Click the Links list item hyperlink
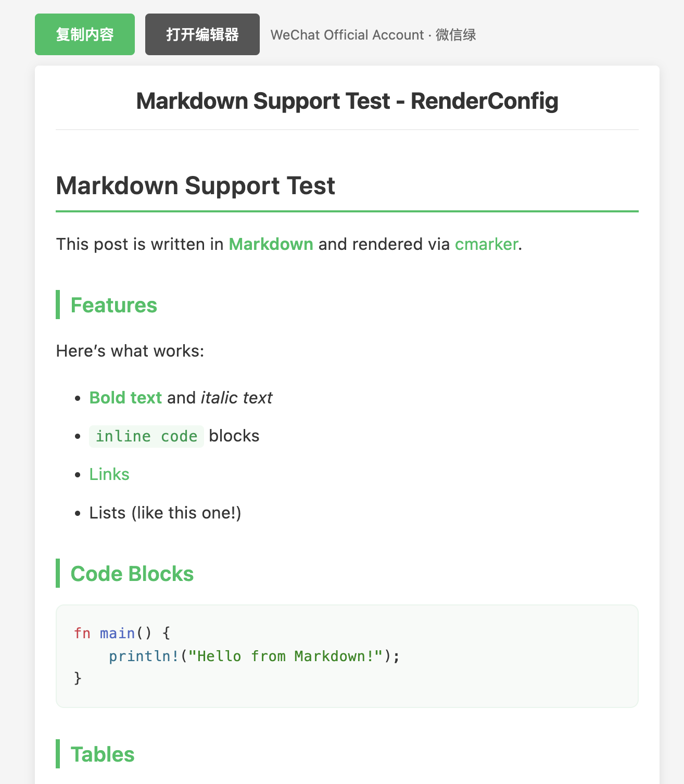The height and width of the screenshot is (784, 684). [109, 474]
